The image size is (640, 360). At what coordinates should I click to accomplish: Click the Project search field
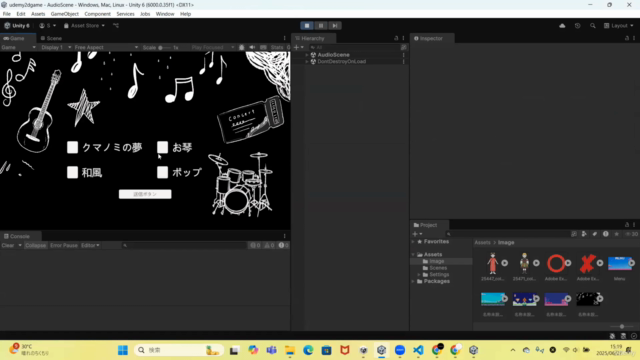coord(507,234)
